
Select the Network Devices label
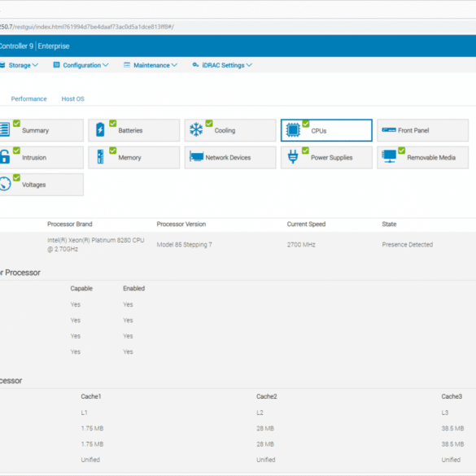(x=228, y=157)
